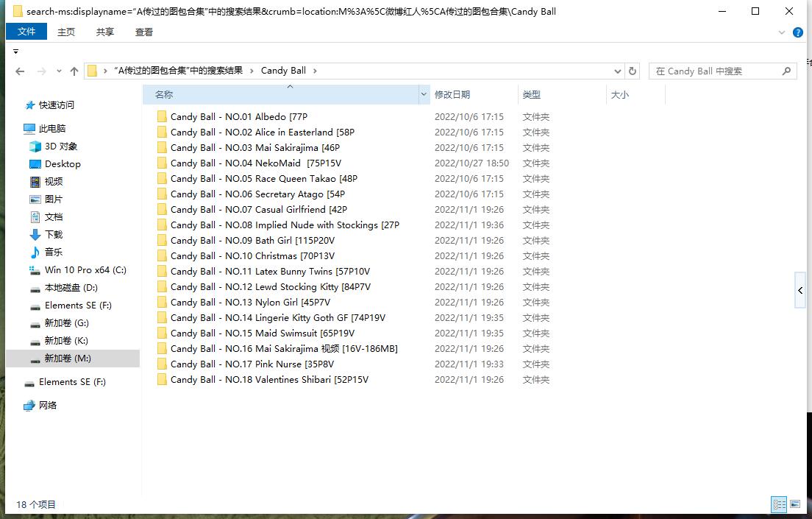This screenshot has height=519, width=812.
Task: Open the 查看 View ribbon tab
Action: click(x=144, y=32)
